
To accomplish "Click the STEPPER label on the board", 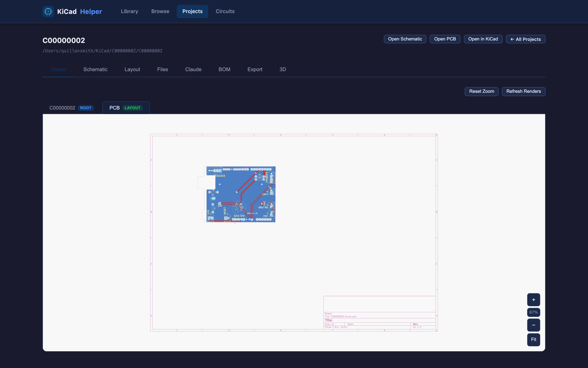I will pos(220,176).
